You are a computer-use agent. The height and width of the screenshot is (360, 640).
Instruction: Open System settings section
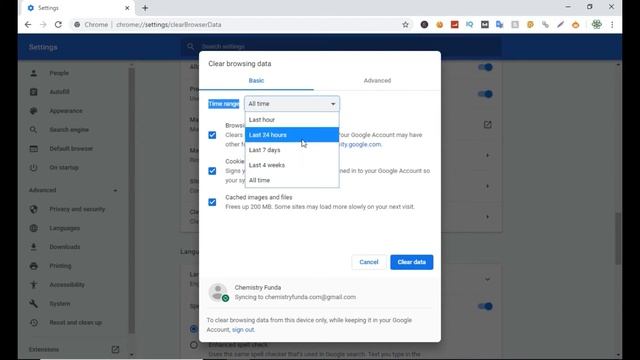[x=60, y=304]
